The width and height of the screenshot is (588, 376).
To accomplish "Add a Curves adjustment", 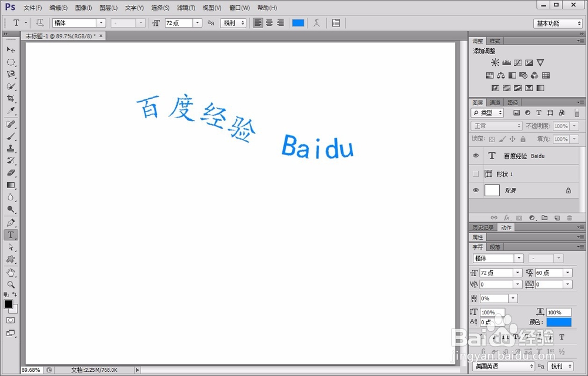I will coord(517,62).
